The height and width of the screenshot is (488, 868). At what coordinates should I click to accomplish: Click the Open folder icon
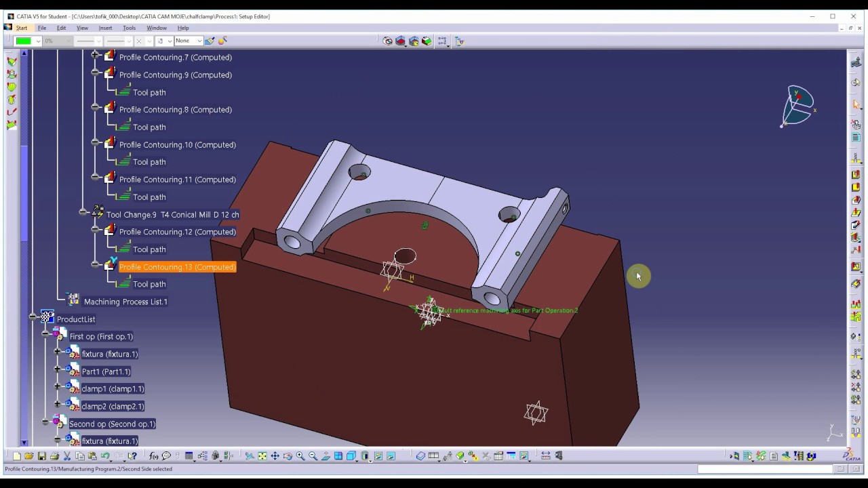pos(29,456)
